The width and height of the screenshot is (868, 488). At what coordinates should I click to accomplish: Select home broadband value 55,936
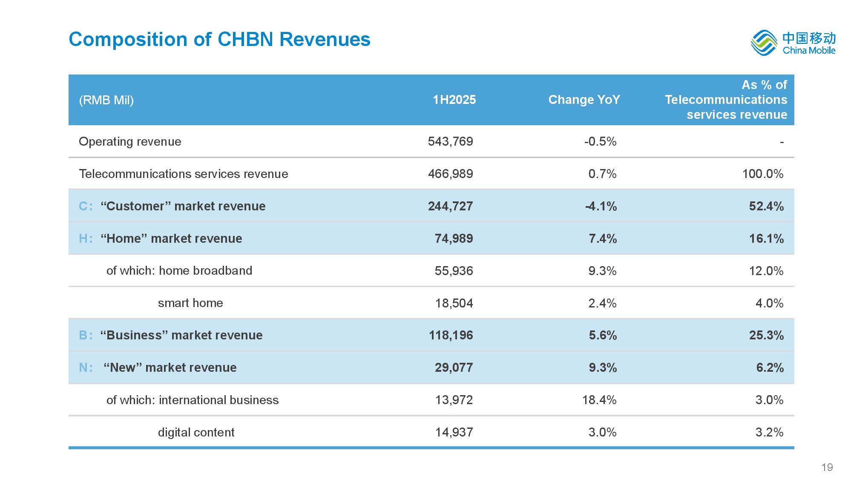[x=454, y=271]
